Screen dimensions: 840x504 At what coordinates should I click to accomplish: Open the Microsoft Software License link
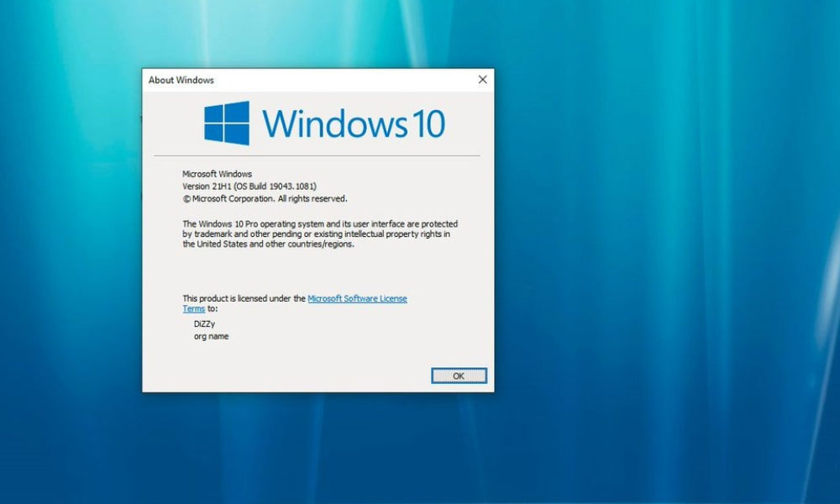(x=357, y=298)
